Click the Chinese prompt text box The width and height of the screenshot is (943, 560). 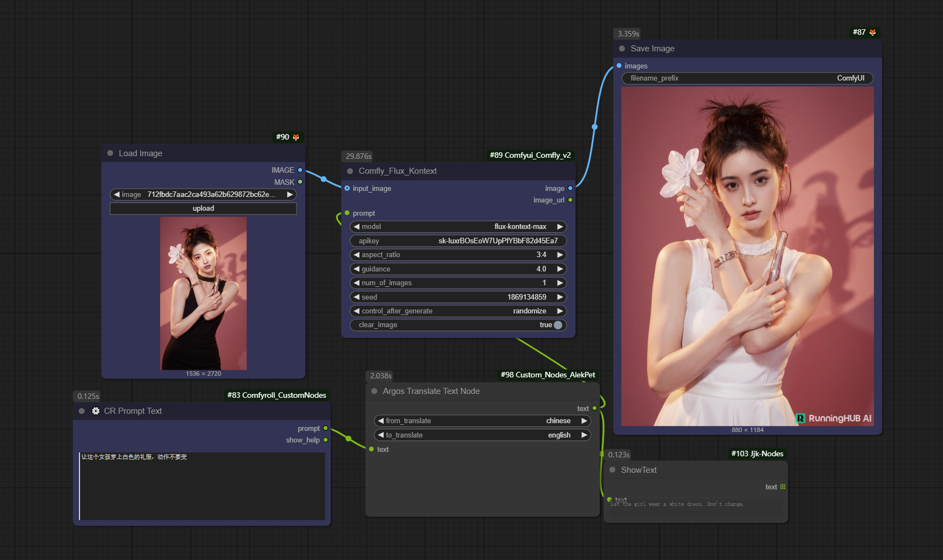202,486
